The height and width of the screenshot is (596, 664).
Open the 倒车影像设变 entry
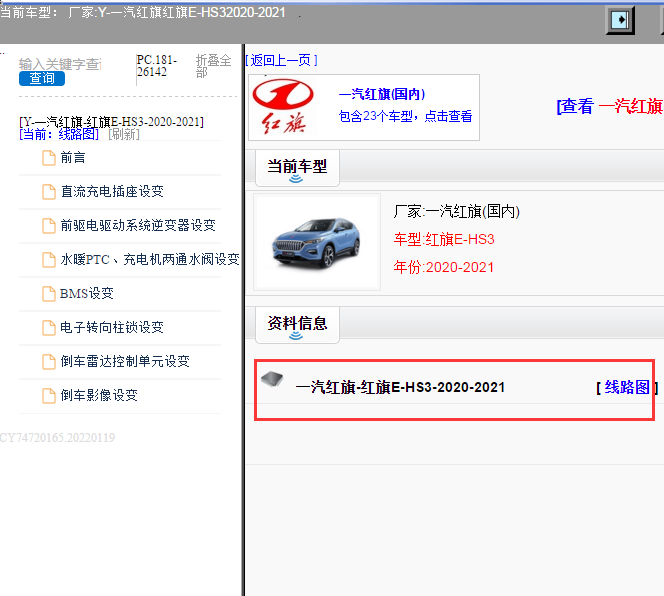pos(99,395)
